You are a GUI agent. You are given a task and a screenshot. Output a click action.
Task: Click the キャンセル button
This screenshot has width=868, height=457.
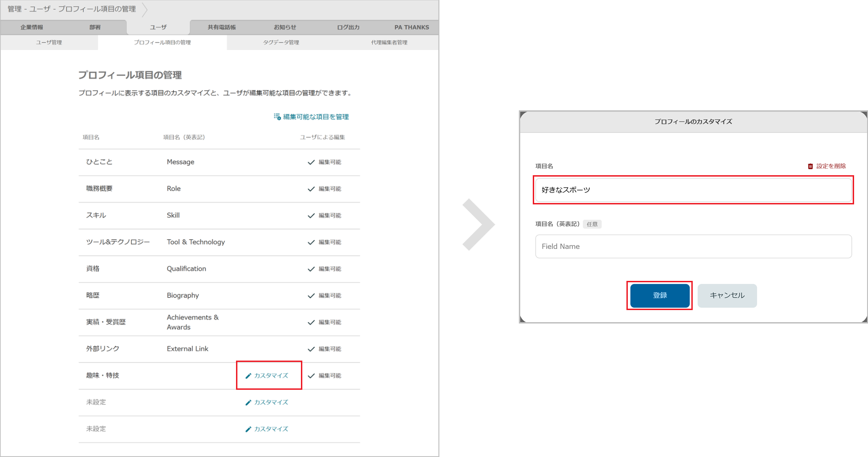727,296
